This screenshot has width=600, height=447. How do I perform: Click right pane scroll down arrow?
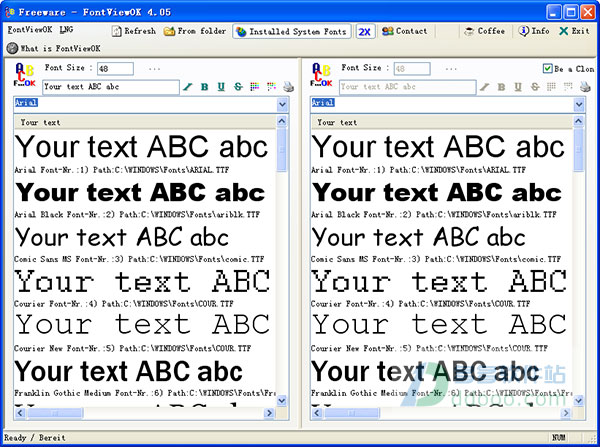pyautogui.click(x=578, y=401)
